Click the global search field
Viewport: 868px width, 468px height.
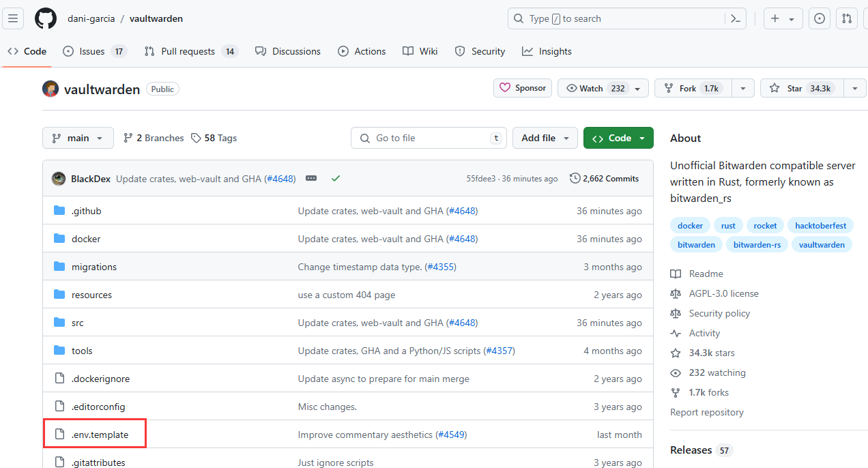tap(627, 18)
